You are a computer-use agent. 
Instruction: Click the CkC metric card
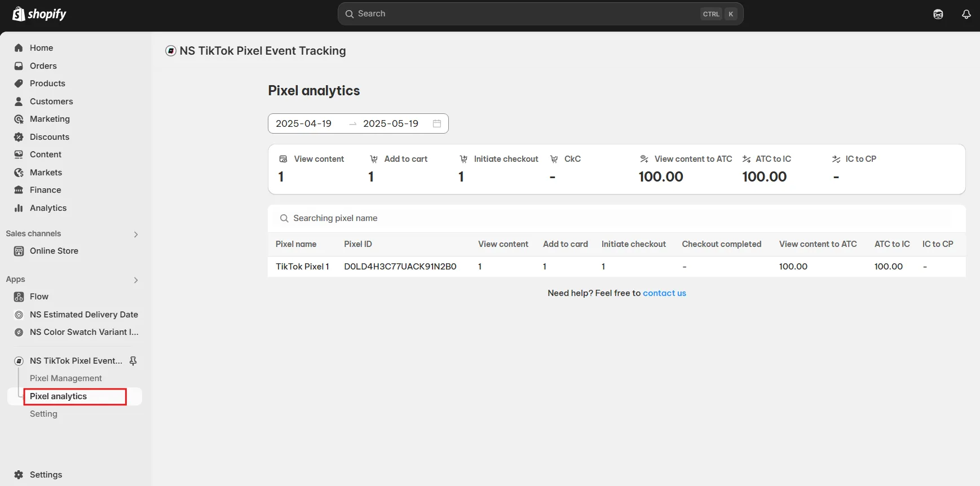[x=566, y=169]
